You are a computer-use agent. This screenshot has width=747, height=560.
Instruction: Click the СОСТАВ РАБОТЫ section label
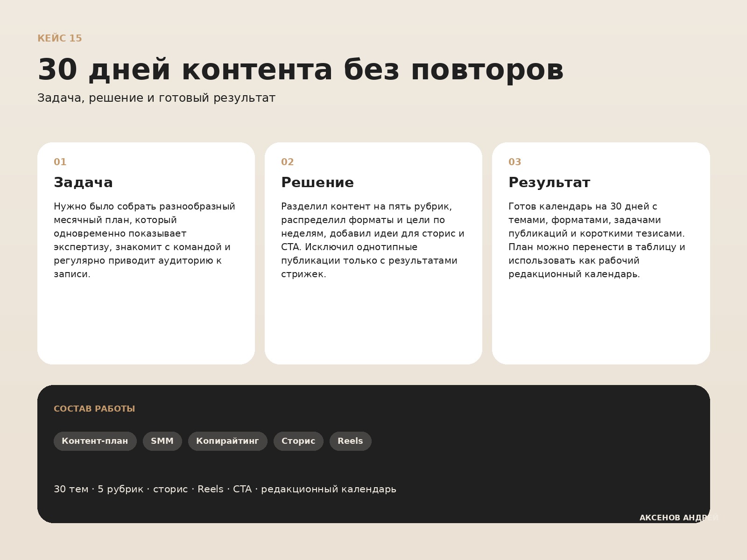(94, 409)
